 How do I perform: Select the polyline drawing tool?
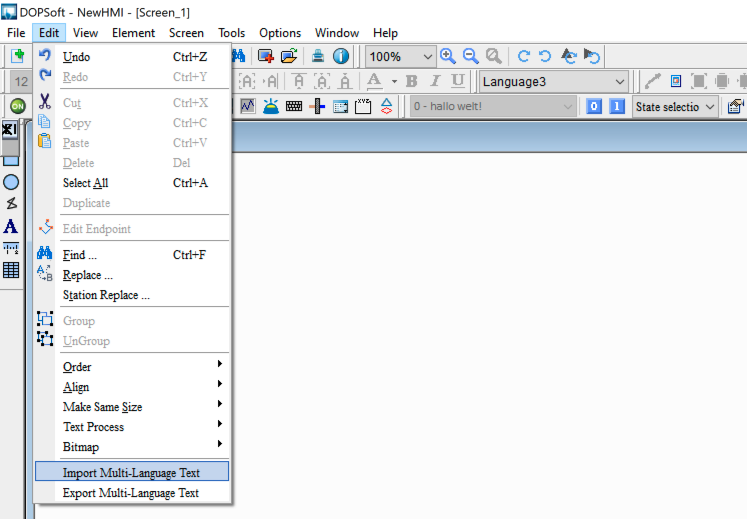[11, 204]
